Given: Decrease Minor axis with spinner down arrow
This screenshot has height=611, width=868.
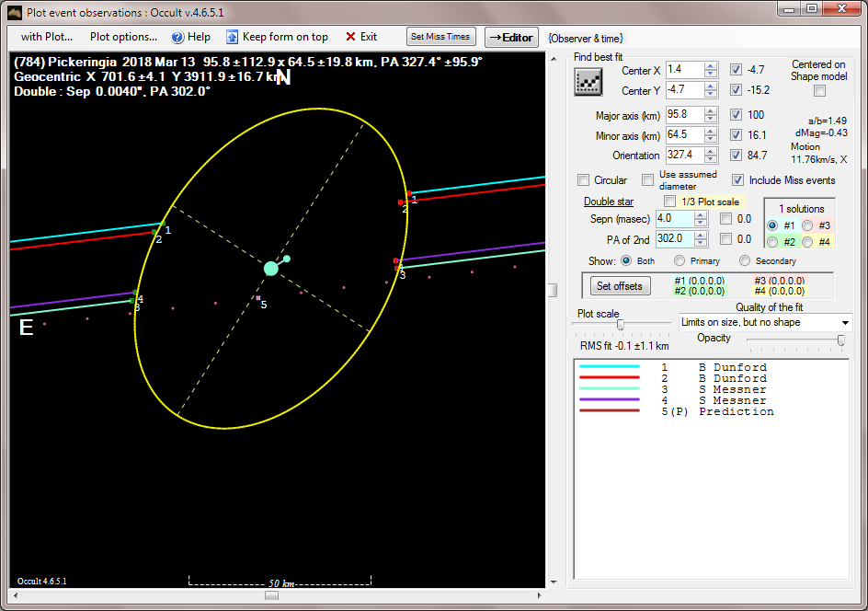Looking at the screenshot, I should point(711,139).
